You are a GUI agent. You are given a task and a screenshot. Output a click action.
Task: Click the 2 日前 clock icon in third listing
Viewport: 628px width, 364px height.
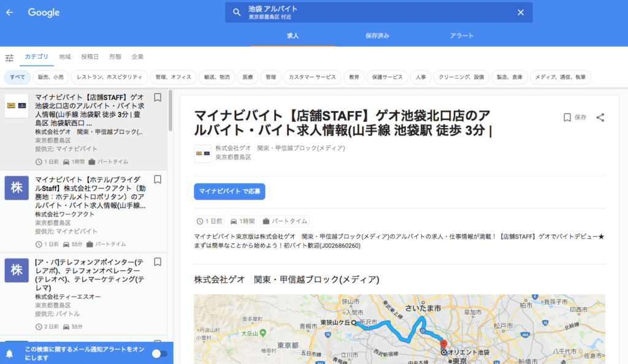(39, 327)
